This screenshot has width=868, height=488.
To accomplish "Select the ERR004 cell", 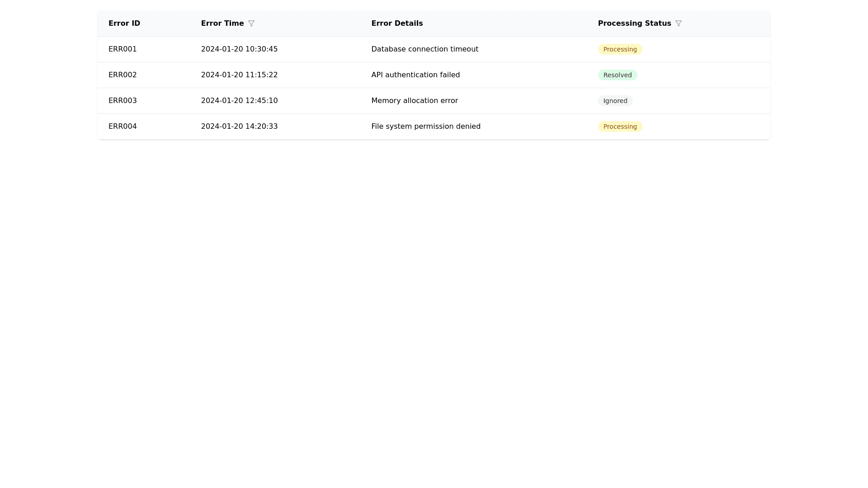I will pyautogui.click(x=123, y=127).
